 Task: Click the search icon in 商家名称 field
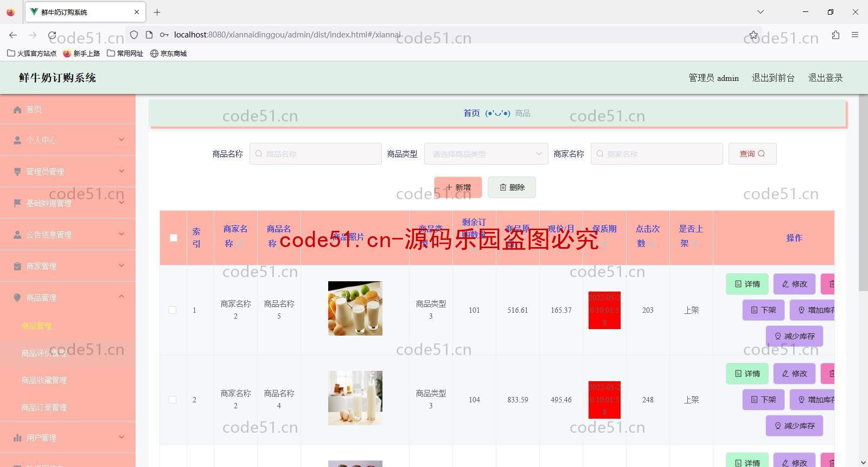point(600,154)
